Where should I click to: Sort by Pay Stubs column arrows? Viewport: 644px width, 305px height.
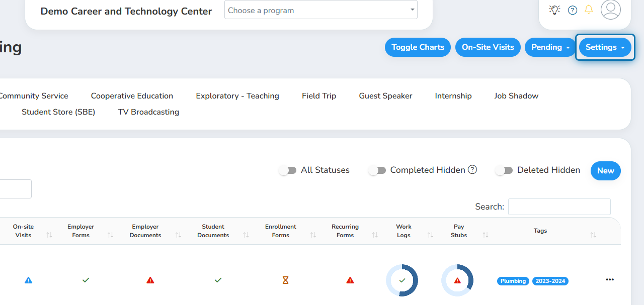(x=486, y=235)
